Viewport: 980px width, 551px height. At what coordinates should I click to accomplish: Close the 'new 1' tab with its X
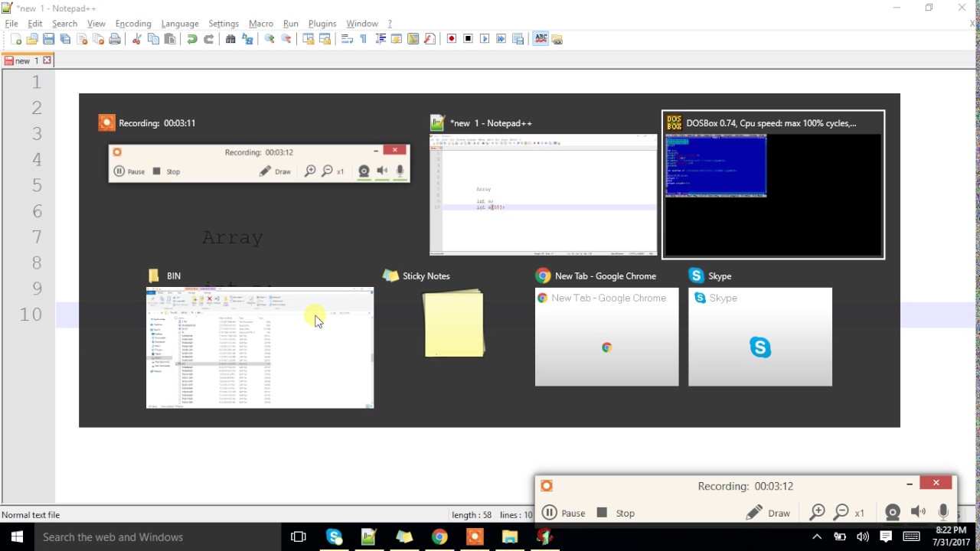[x=47, y=60]
